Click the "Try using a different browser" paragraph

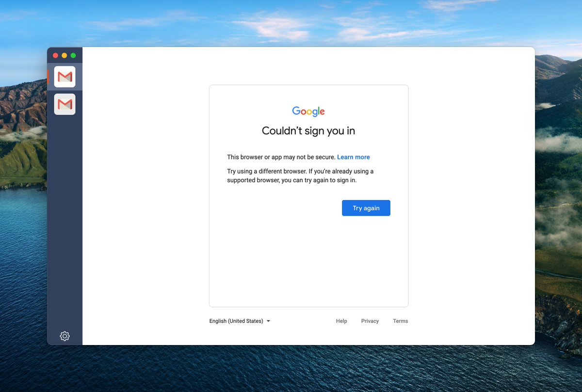[300, 175]
